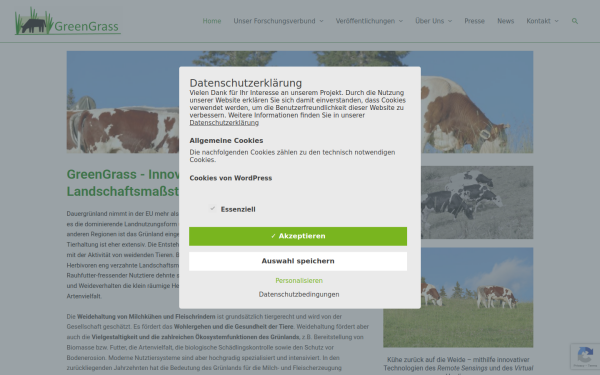
Task: Open the News menu item
Action: tap(505, 21)
